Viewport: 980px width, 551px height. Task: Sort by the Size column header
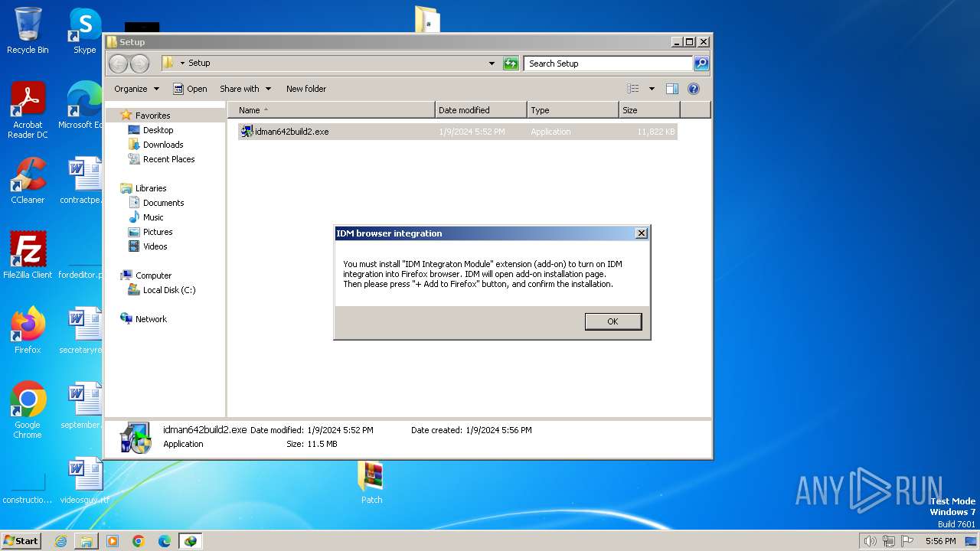click(649, 110)
